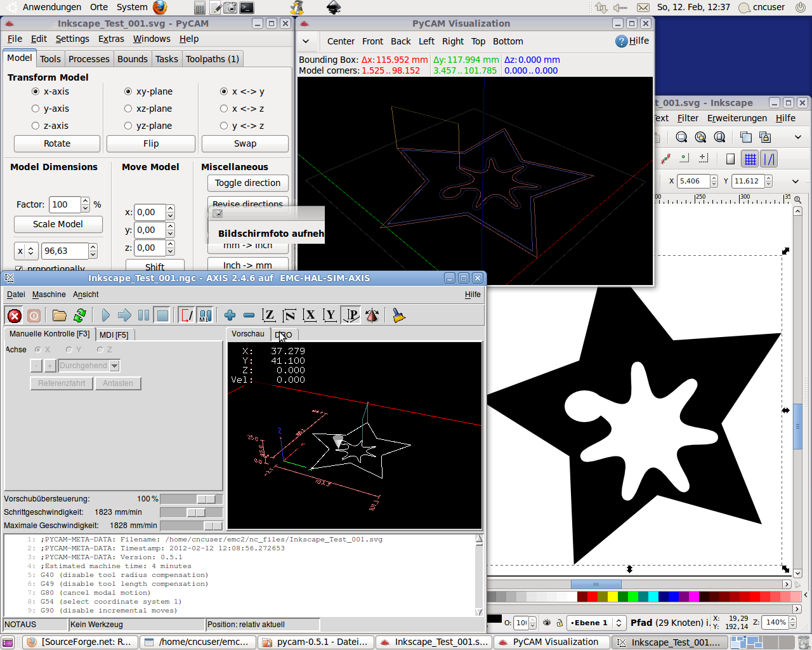Choose the yz-plane flip option
This screenshot has height=650, width=812.
tap(128, 126)
